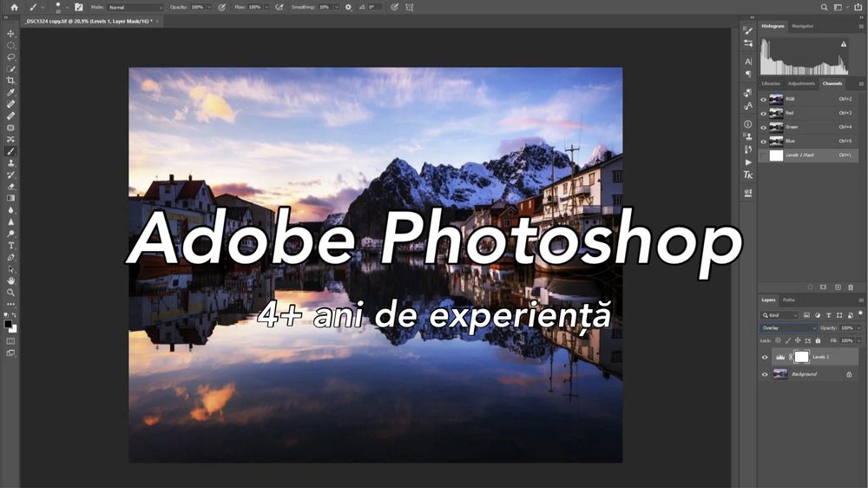Open the brush Mode dropdown

(135, 7)
